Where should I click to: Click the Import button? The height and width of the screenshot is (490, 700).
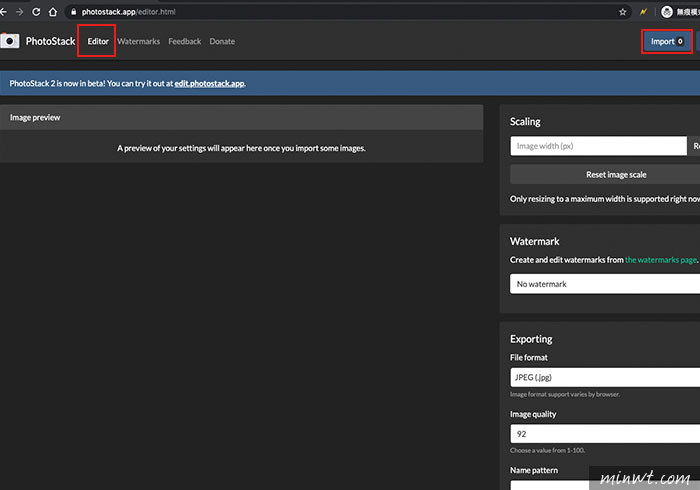(x=667, y=41)
